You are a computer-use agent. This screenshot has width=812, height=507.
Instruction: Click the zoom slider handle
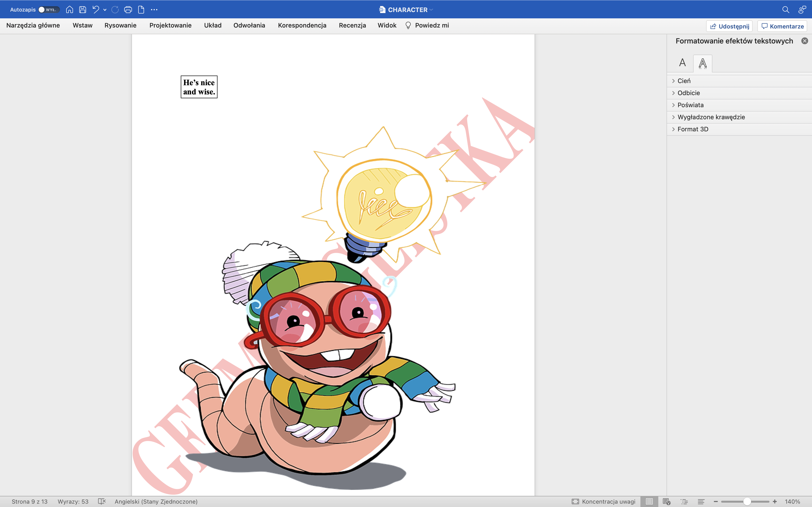(x=747, y=501)
